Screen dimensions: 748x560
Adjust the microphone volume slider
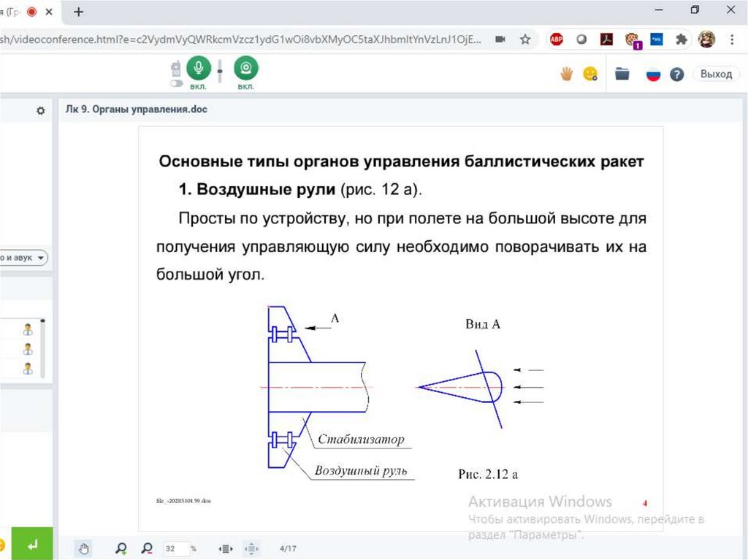click(220, 71)
